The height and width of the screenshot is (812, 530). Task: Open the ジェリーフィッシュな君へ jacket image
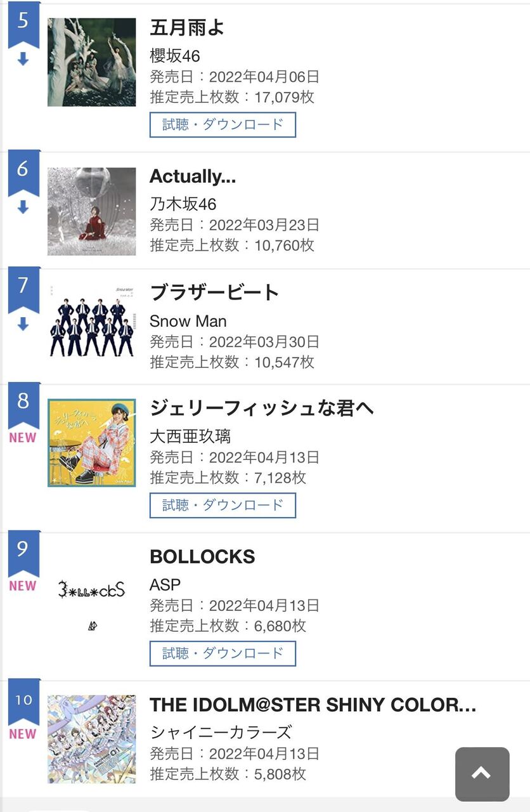pyautogui.click(x=92, y=443)
